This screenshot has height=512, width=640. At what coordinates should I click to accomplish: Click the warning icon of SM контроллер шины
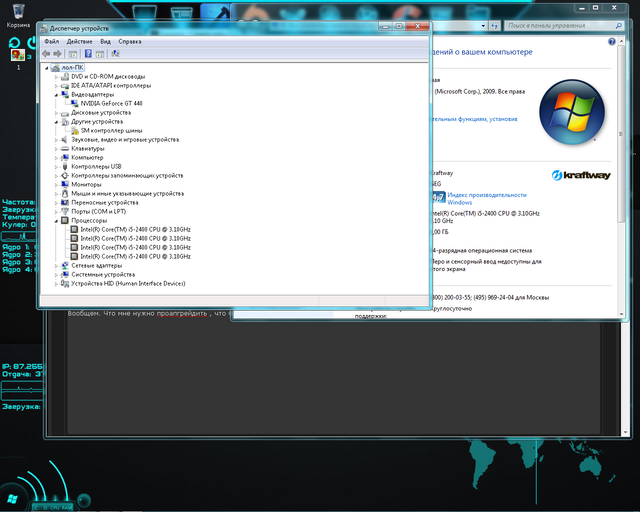[75, 131]
